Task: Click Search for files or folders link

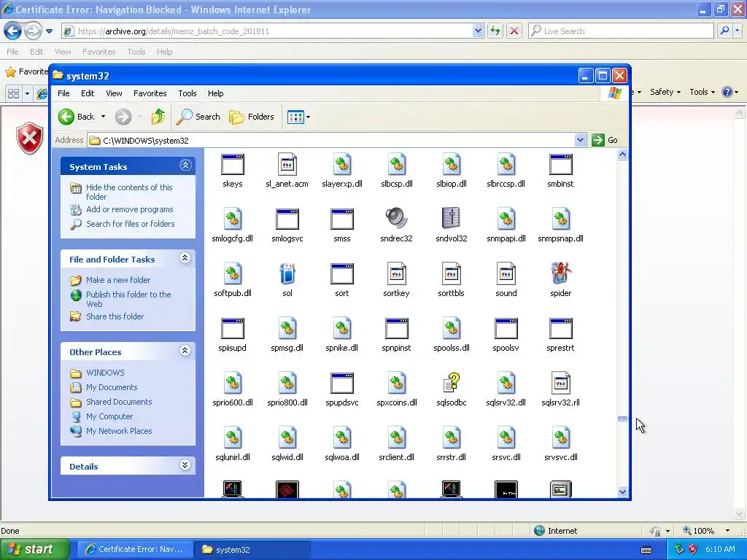Action: click(130, 224)
